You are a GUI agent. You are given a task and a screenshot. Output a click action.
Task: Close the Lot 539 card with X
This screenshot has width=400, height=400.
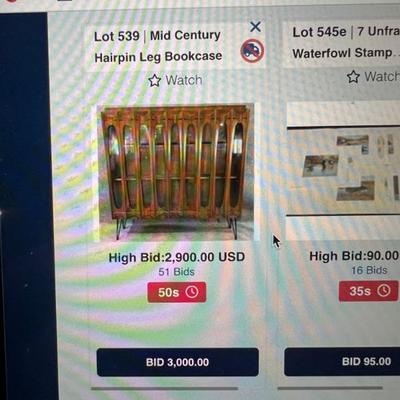255,27
